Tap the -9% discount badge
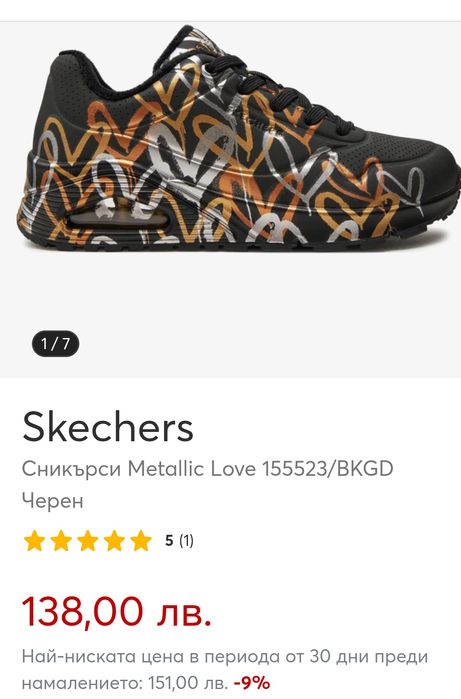 252,683
